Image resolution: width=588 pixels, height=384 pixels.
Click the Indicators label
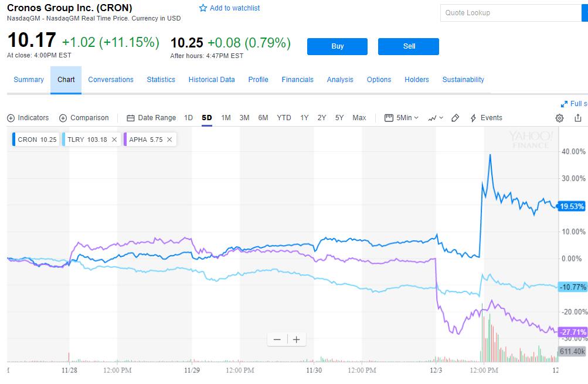[x=33, y=118]
